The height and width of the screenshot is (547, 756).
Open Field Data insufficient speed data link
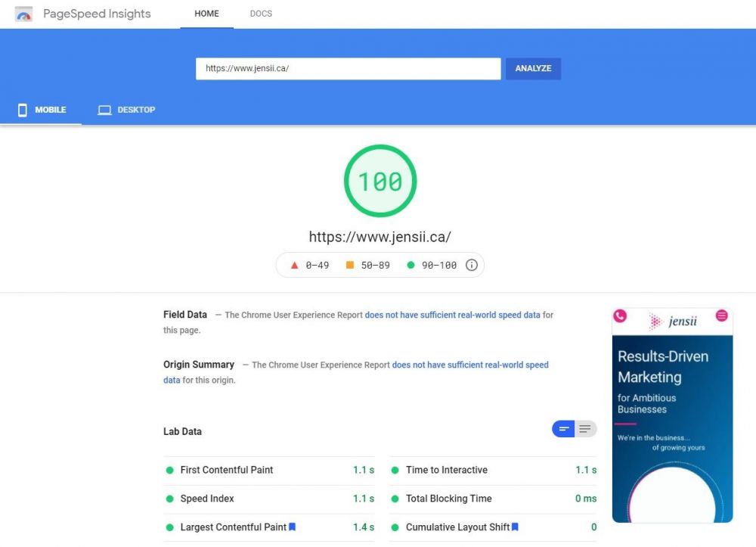click(x=452, y=315)
